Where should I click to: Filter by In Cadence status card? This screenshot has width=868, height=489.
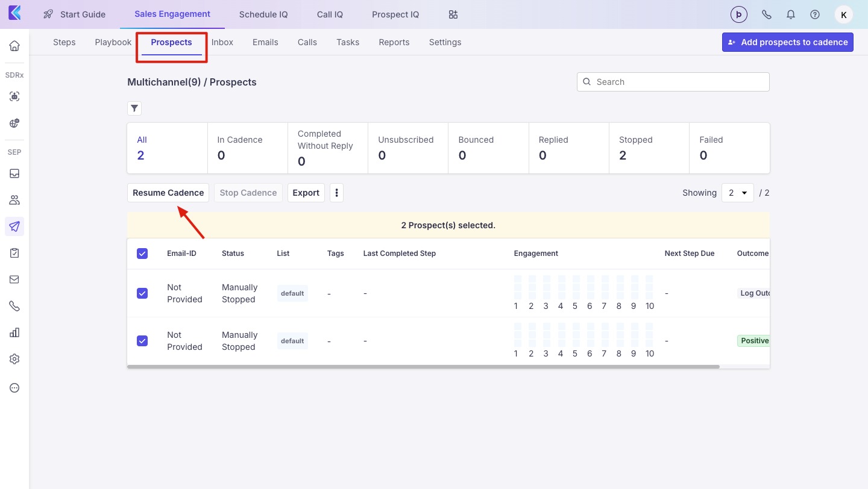click(248, 148)
